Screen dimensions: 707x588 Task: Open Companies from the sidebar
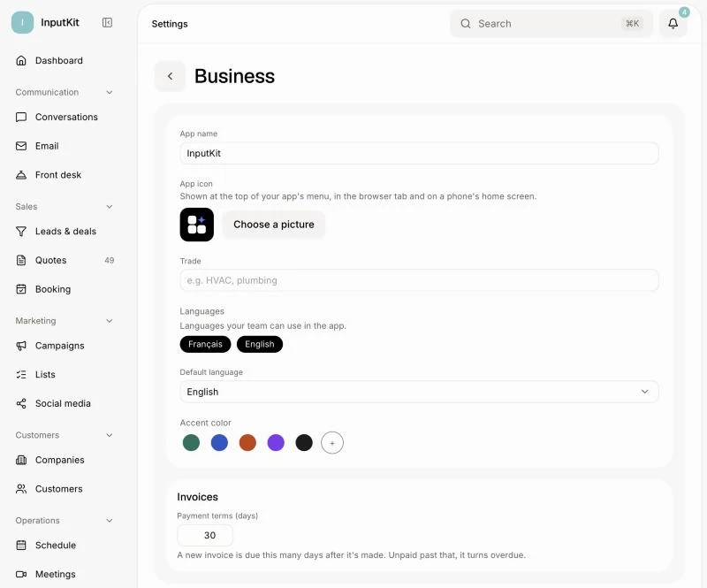[63, 460]
